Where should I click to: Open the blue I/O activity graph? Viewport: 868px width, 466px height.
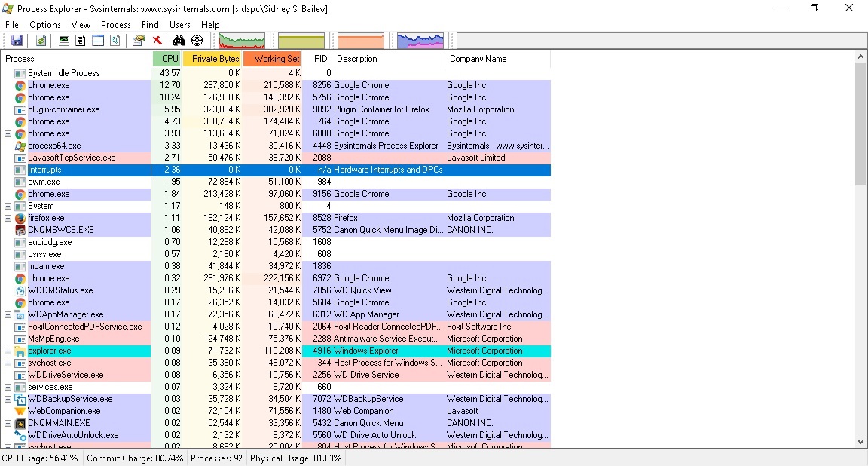[x=420, y=41]
